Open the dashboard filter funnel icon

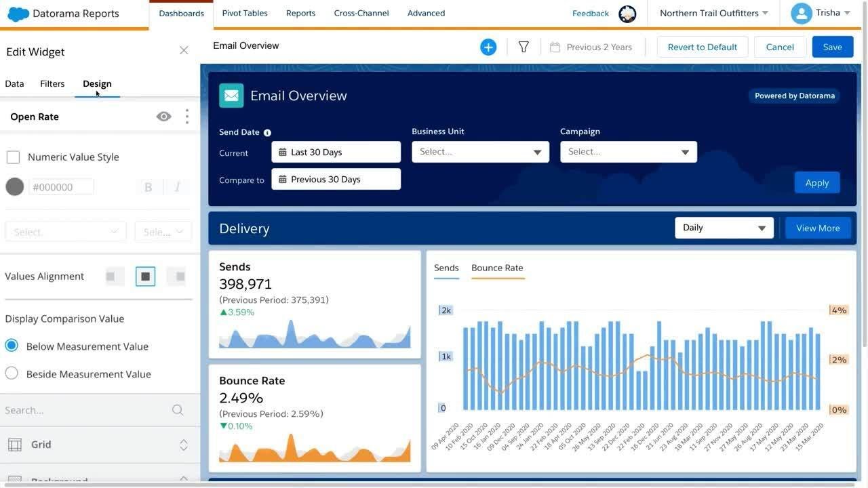[524, 46]
